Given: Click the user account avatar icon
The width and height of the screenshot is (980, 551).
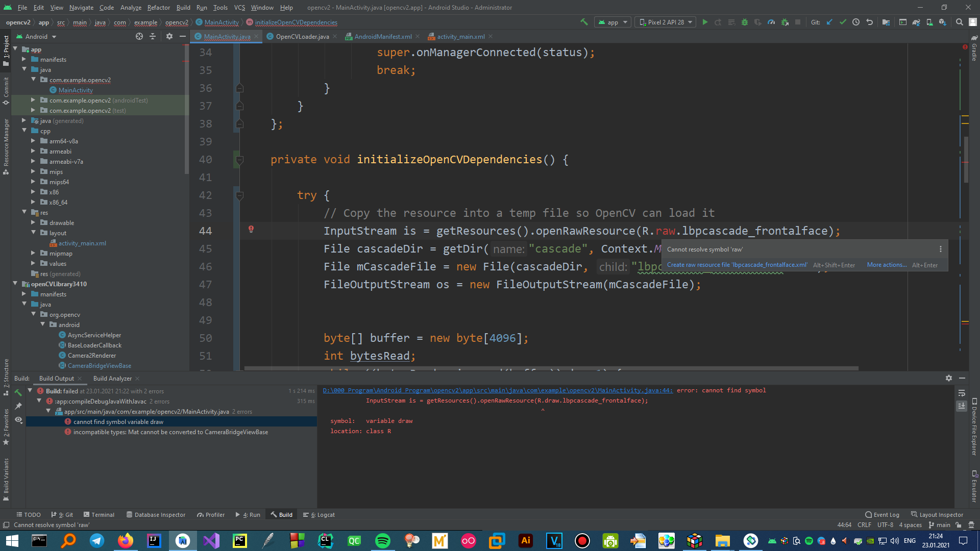Looking at the screenshot, I should tap(973, 22).
